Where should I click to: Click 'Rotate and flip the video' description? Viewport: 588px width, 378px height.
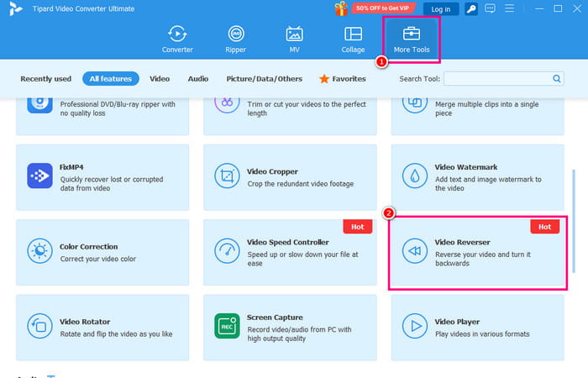coord(116,333)
